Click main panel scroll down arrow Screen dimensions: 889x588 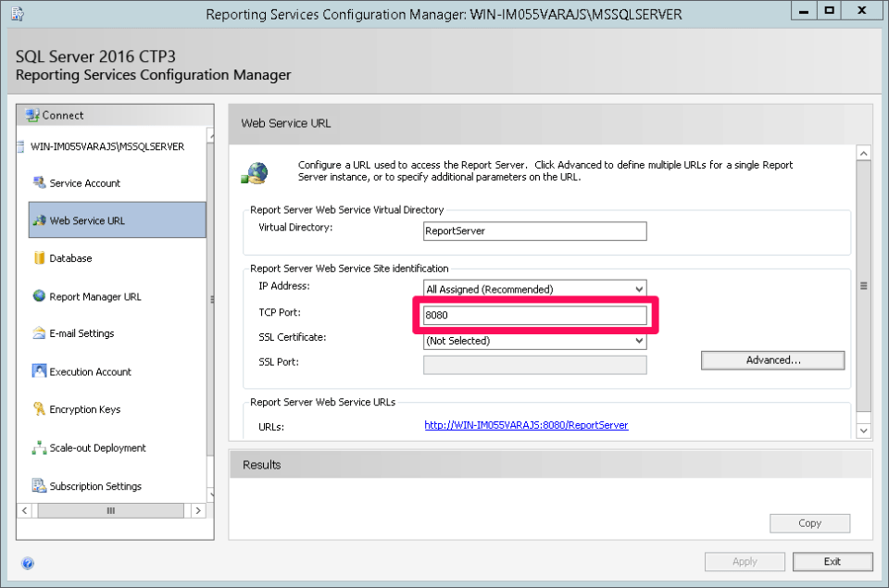pyautogui.click(x=863, y=431)
